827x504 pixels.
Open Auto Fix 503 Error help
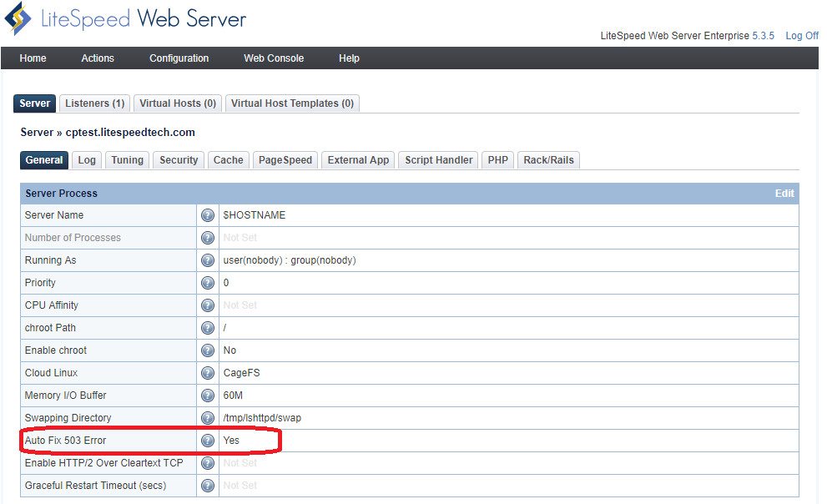pos(207,440)
